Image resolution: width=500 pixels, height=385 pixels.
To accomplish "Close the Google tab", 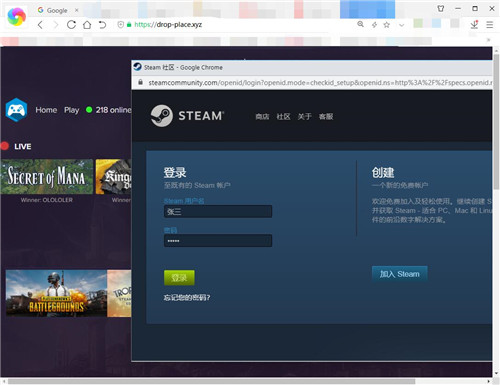I will 76,10.
